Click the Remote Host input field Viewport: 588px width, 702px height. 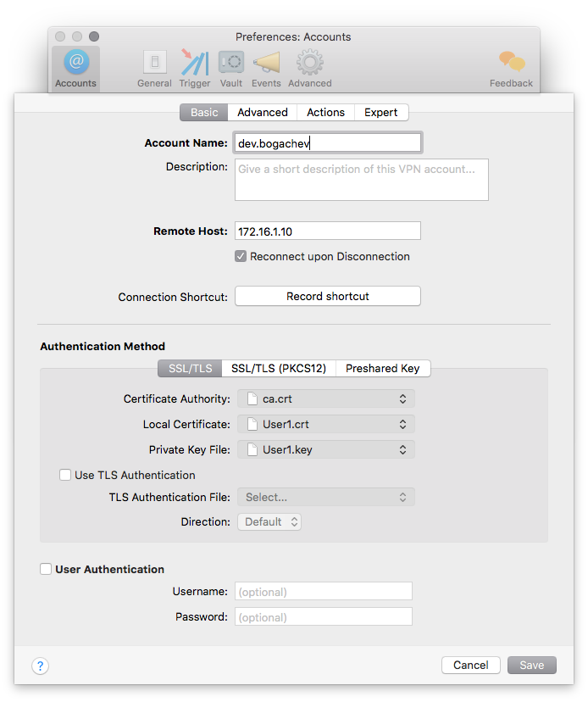pyautogui.click(x=327, y=231)
